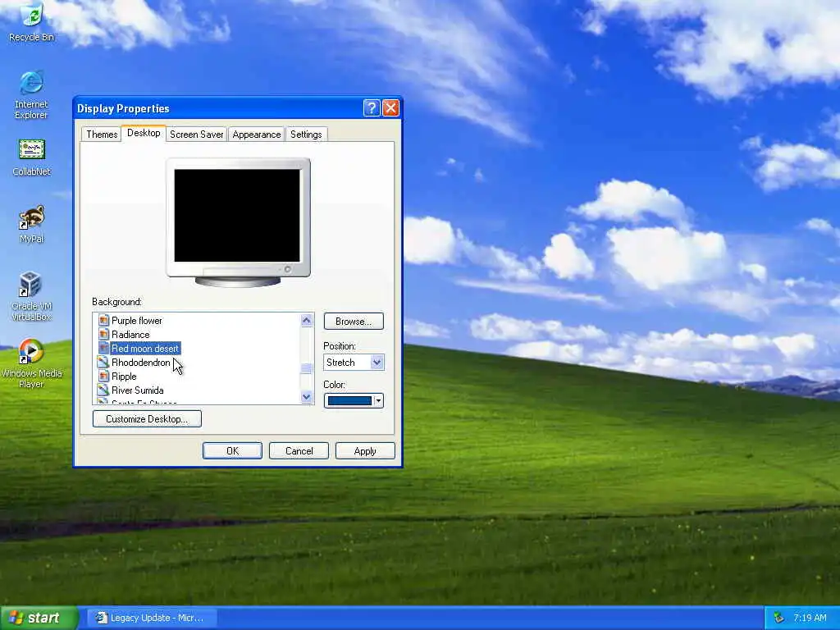
Task: Select the CollabNet desktop icon
Action: point(32,157)
